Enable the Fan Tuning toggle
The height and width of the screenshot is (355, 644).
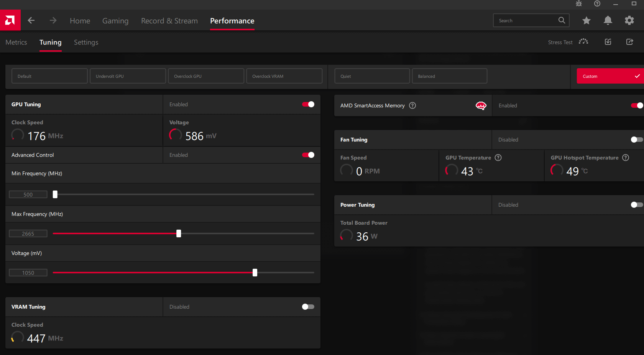(x=637, y=140)
